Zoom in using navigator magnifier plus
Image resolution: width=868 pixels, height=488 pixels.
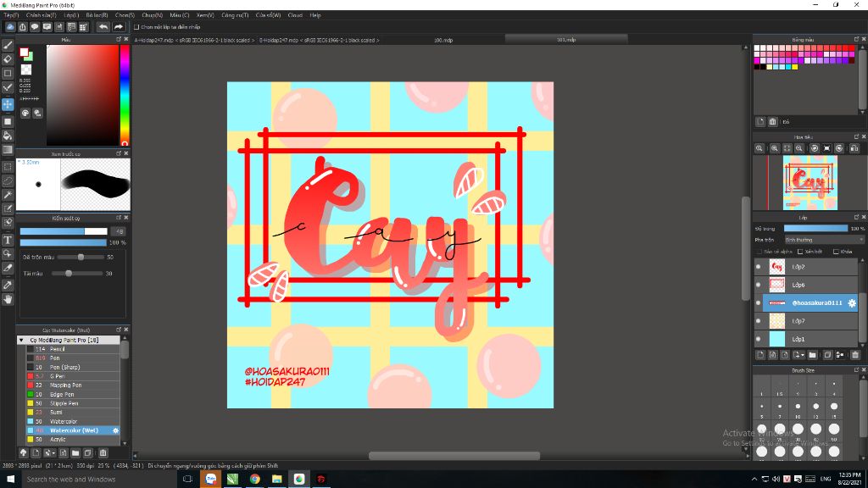point(775,148)
